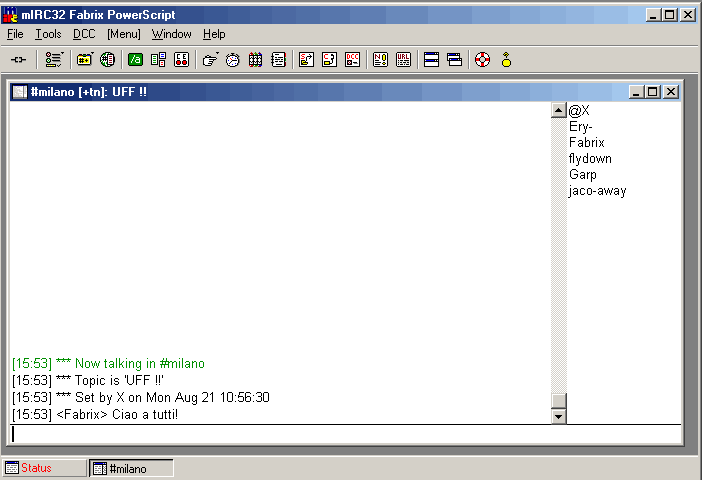The height and width of the screenshot is (480, 702).
Task: Open the Tools menu
Action: [x=48, y=34]
